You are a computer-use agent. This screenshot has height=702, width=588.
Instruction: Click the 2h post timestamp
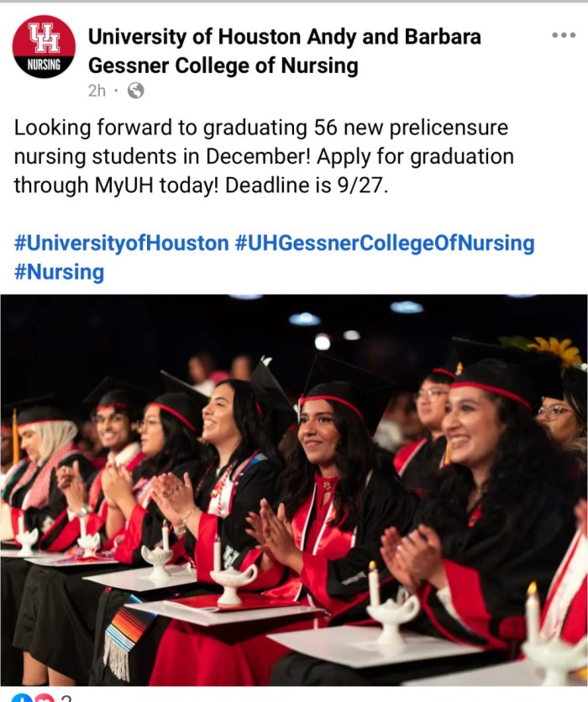click(97, 91)
